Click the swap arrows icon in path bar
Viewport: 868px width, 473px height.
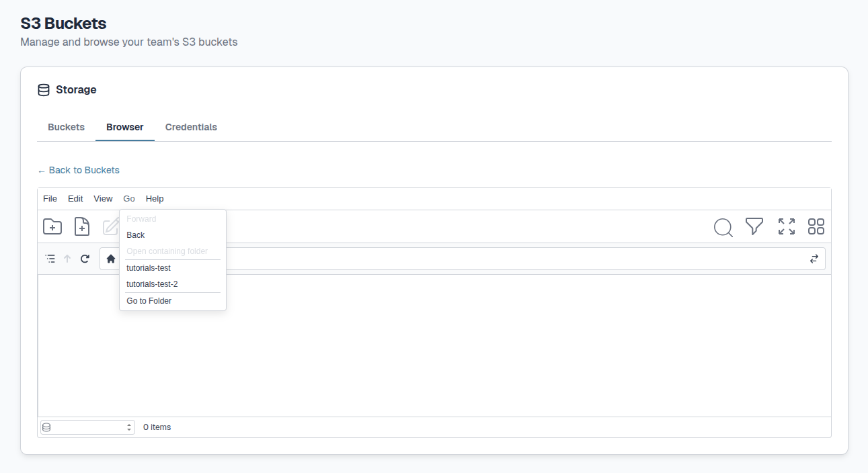pyautogui.click(x=814, y=259)
